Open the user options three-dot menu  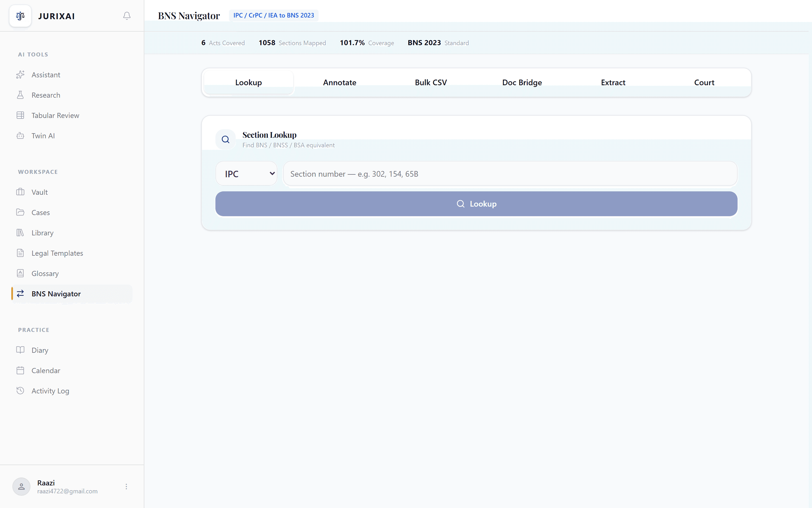coord(126,487)
